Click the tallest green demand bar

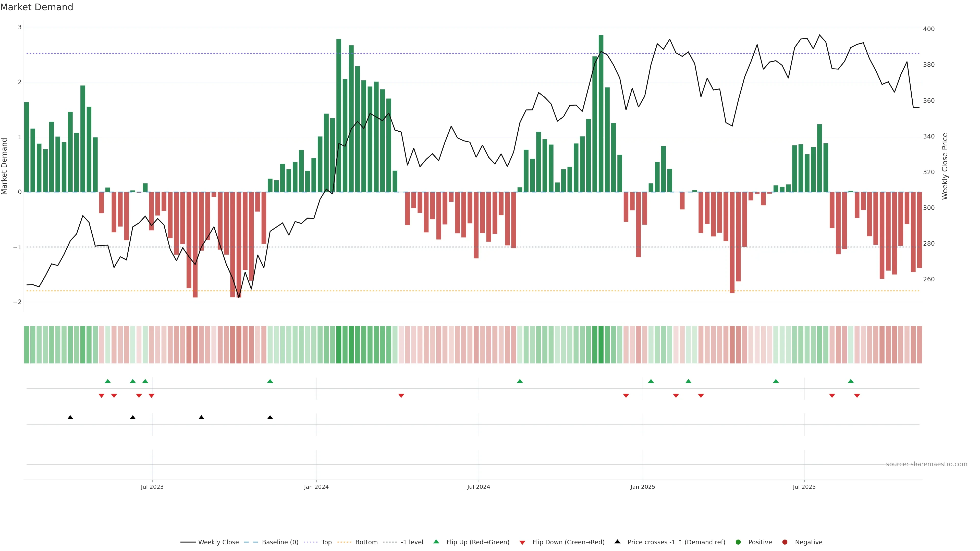(601, 114)
